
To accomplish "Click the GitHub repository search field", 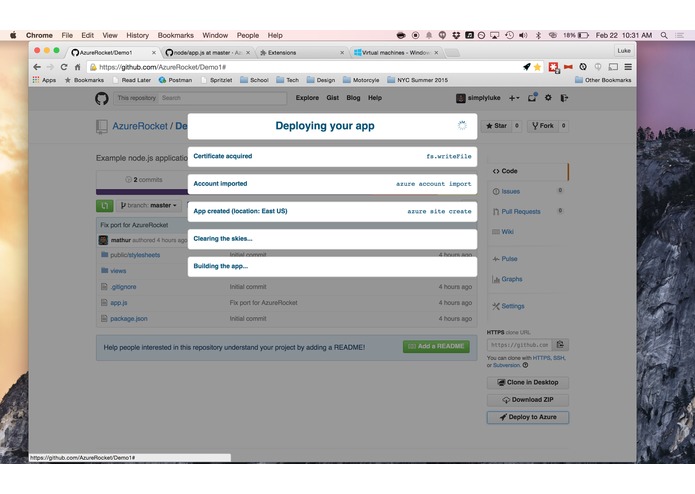I will [222, 98].
